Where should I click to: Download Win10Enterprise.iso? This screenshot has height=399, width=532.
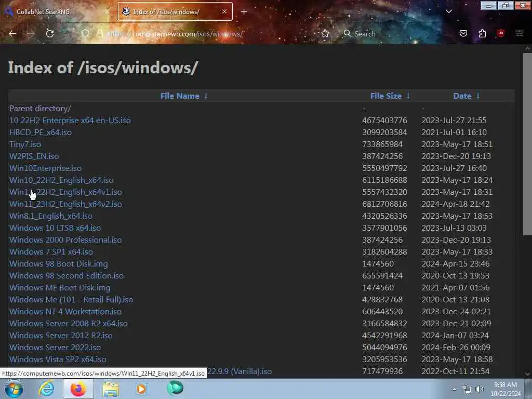pos(45,168)
